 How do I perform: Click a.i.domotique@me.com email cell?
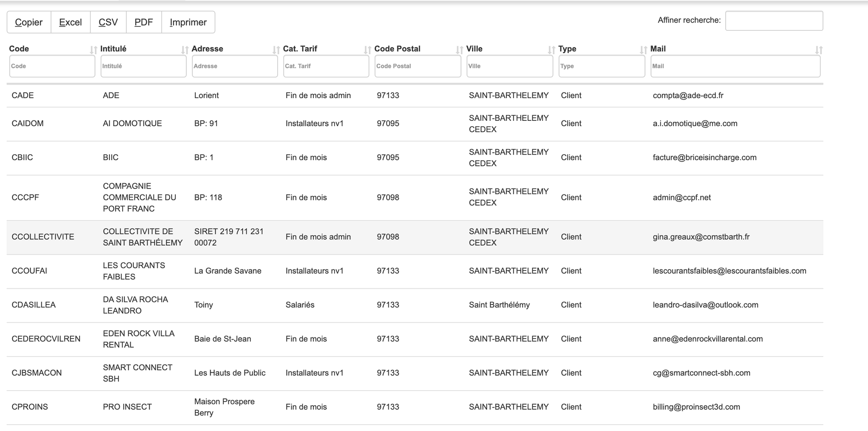pyautogui.click(x=695, y=123)
